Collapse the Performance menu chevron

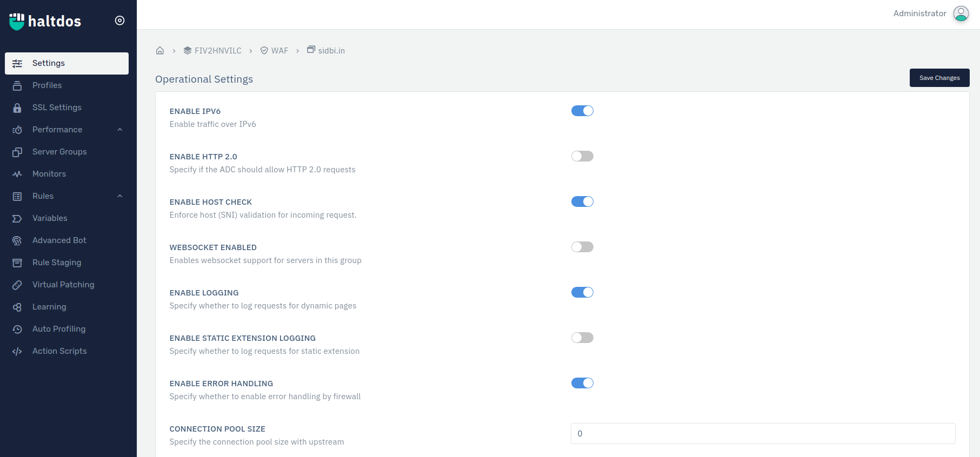click(120, 130)
